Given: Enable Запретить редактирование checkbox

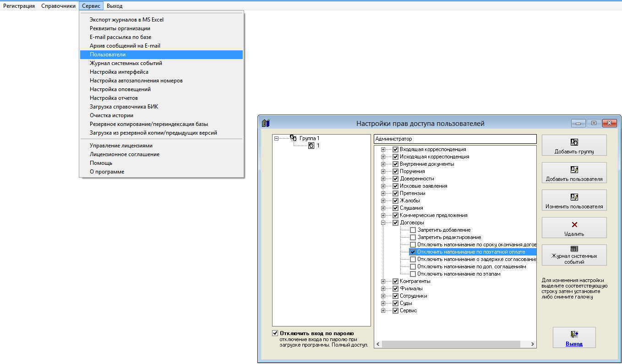Looking at the screenshot, I should [413, 237].
